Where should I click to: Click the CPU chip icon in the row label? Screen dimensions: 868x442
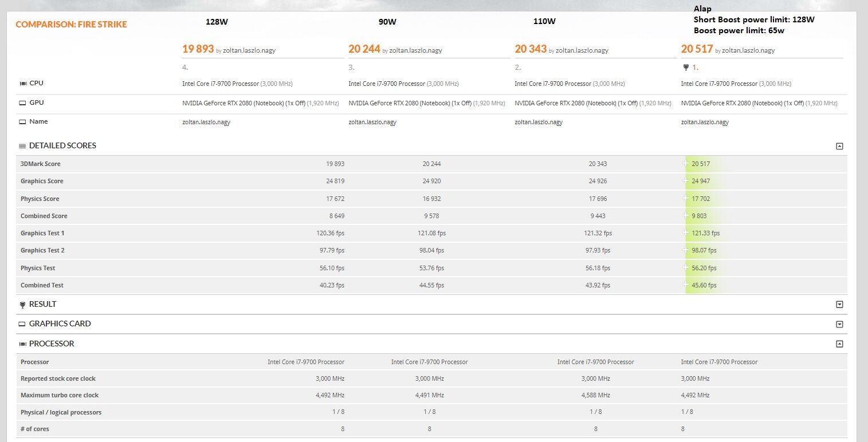click(23, 84)
